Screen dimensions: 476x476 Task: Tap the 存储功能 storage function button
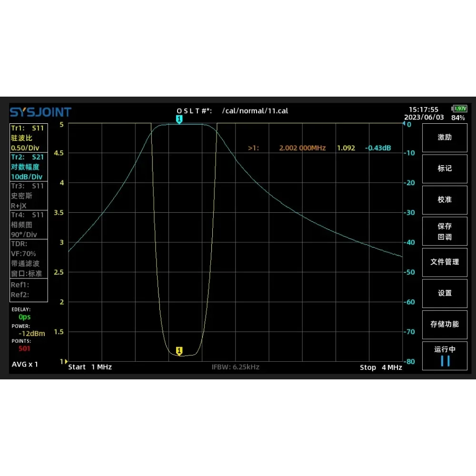click(x=445, y=325)
